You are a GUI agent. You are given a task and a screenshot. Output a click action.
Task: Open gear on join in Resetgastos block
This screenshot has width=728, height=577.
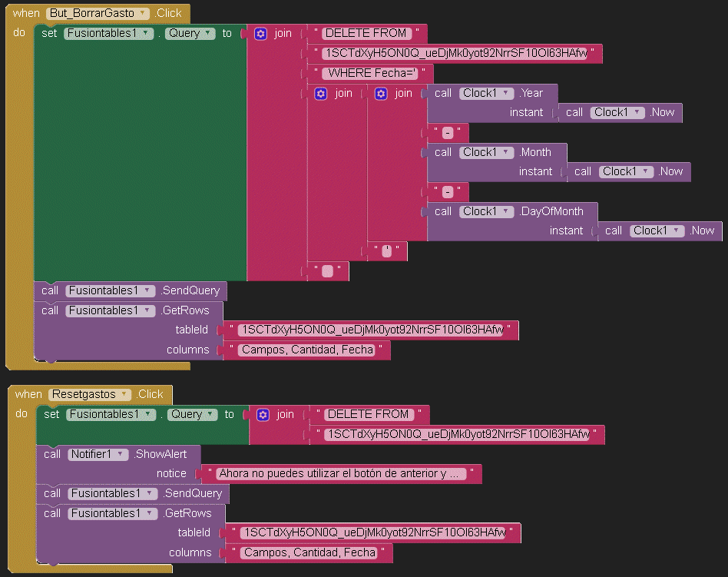(x=263, y=415)
